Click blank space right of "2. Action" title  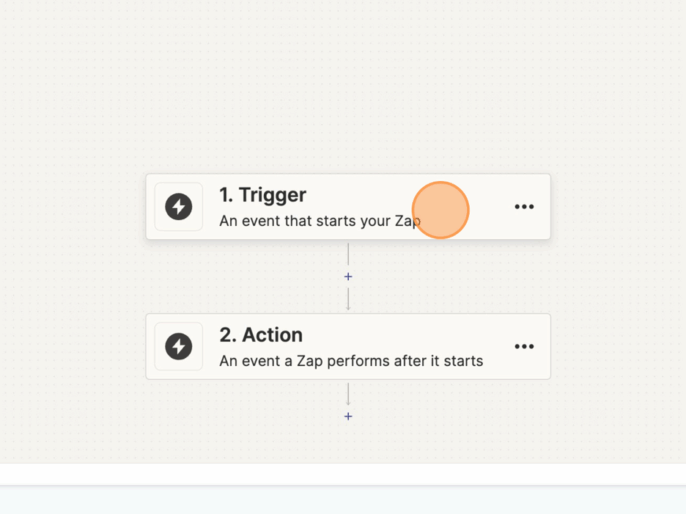pos(400,334)
